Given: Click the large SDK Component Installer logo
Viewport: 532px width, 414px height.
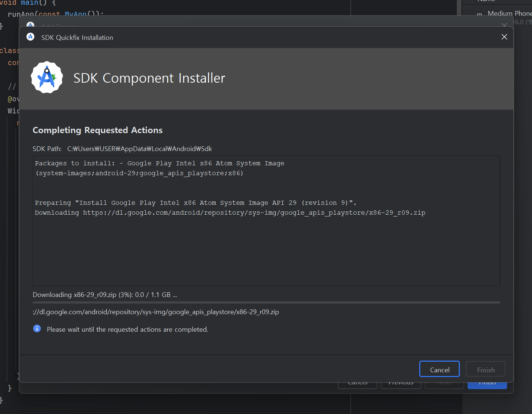Looking at the screenshot, I should 47,78.
